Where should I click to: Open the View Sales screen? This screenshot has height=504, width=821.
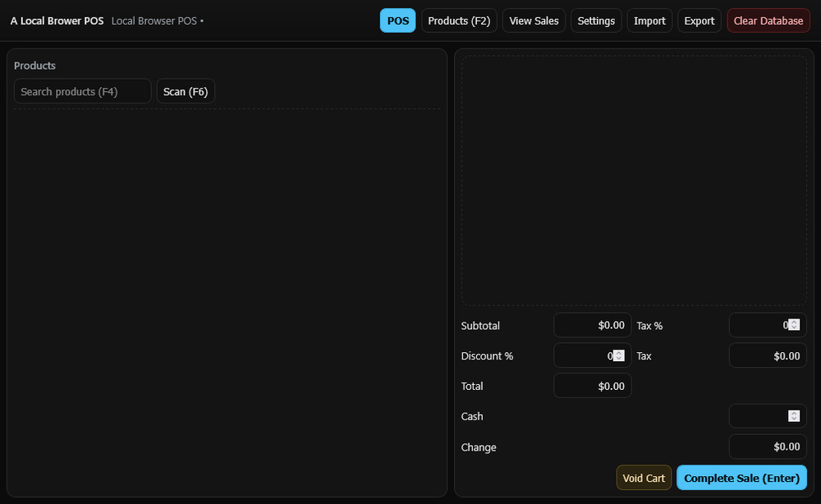click(534, 20)
